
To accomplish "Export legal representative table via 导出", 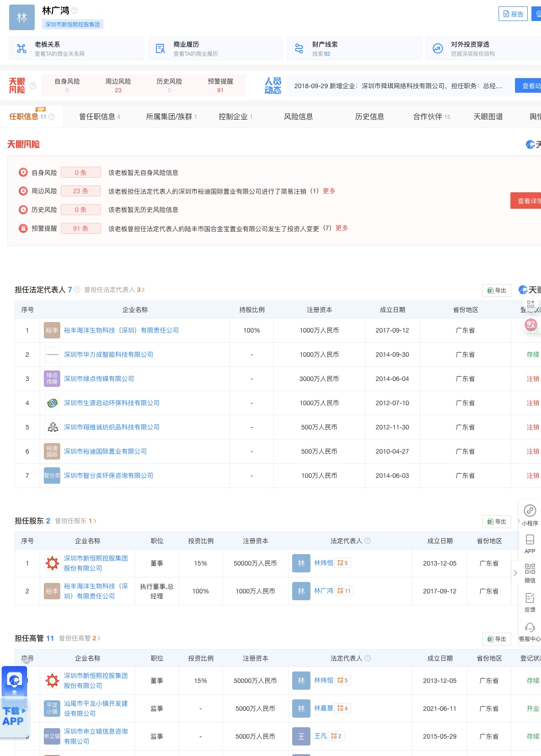I will 497,291.
